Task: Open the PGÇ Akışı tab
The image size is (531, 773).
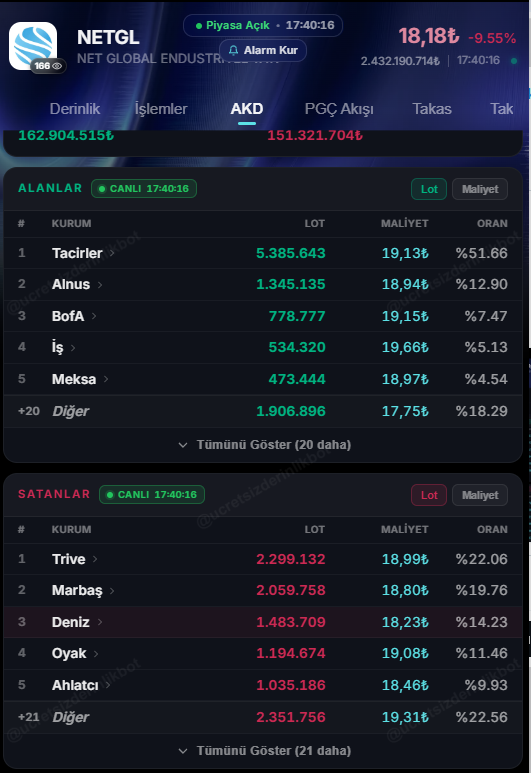Action: point(339,109)
